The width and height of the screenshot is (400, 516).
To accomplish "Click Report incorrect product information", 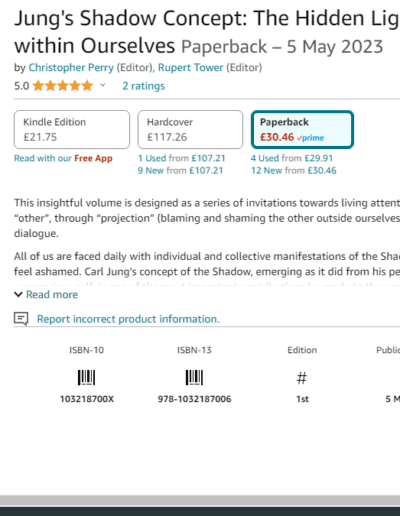I will point(128,319).
